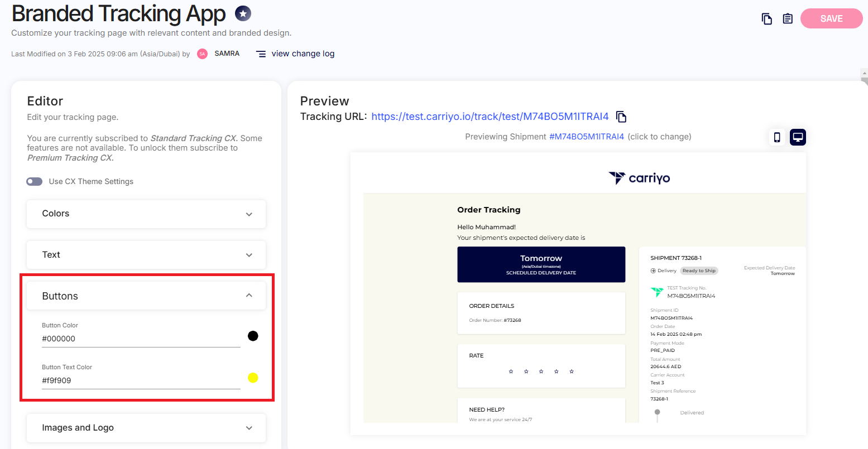
Task: Click the M74BO5M1ITRAI4 Shipment ID value
Action: tap(672, 318)
